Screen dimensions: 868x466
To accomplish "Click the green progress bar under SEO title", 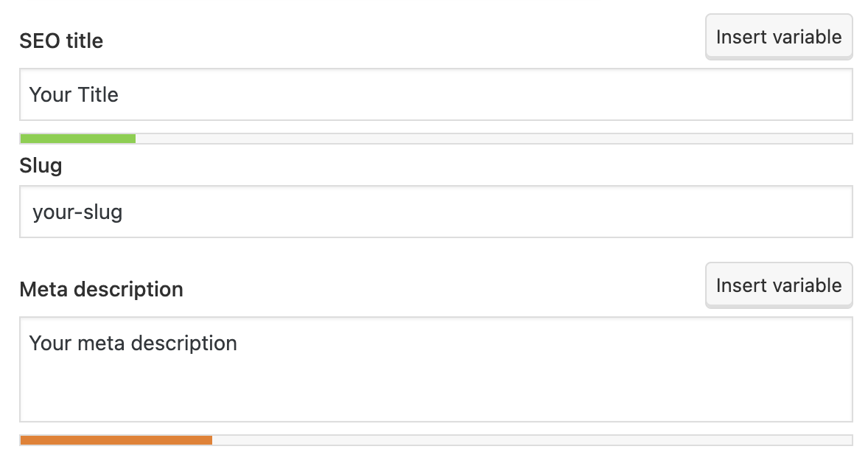I will 77,138.
